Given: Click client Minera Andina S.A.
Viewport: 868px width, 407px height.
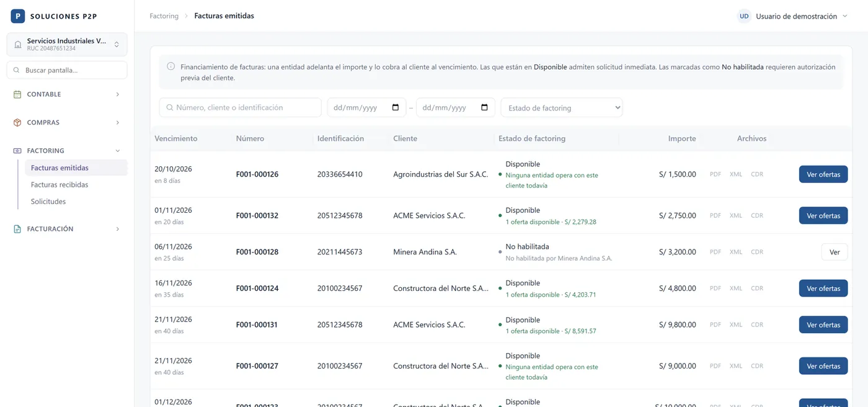Looking at the screenshot, I should pos(425,252).
